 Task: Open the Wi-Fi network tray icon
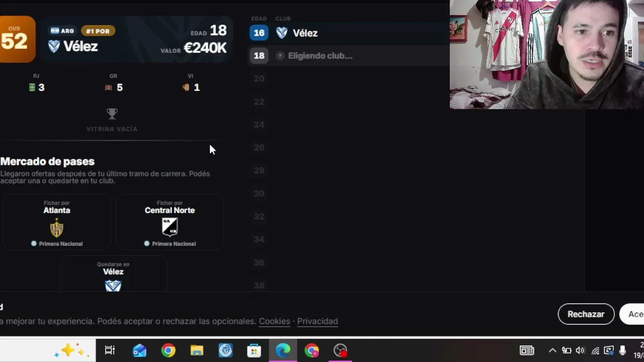pyautogui.click(x=595, y=350)
